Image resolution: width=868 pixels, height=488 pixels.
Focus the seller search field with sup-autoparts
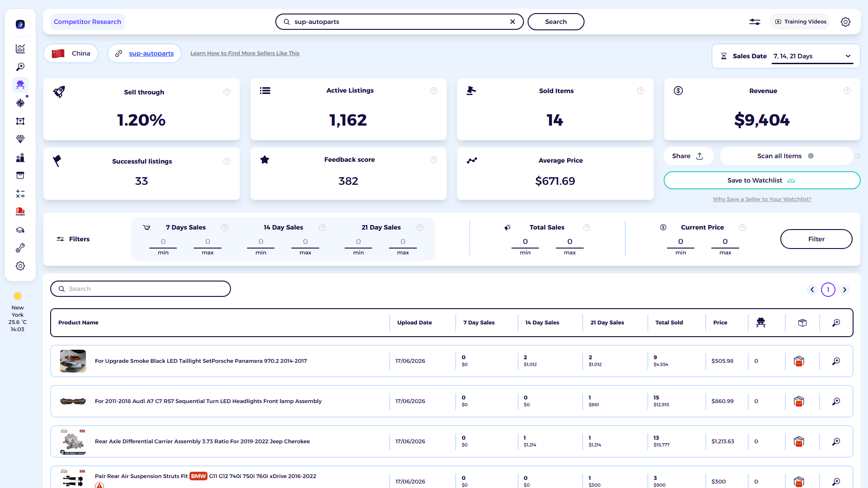399,22
